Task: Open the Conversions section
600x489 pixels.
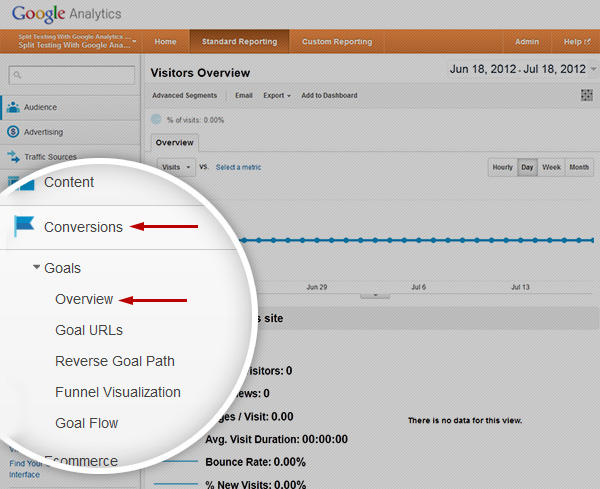Action: point(83,227)
